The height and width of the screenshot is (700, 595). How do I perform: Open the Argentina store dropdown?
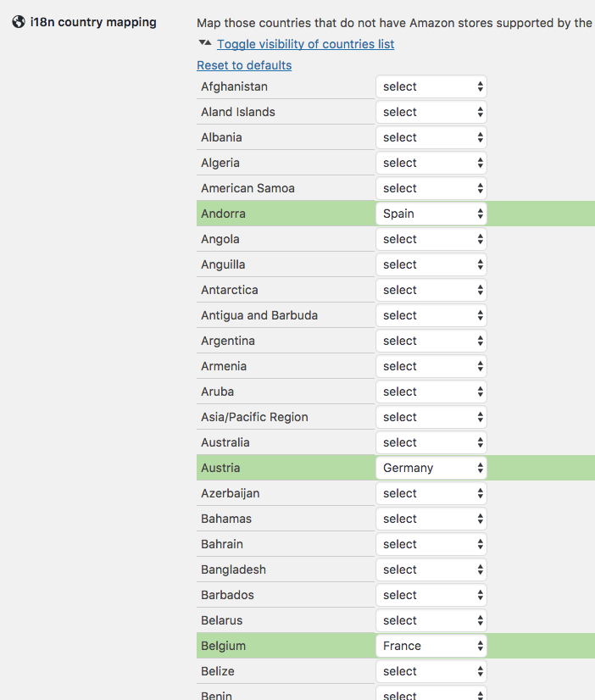pos(431,341)
